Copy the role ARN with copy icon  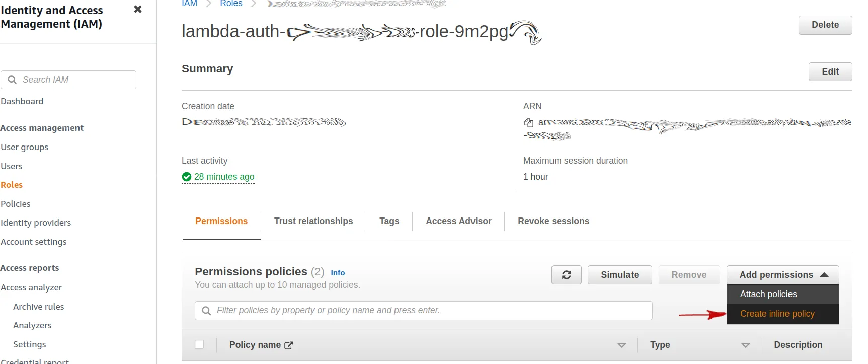coord(529,123)
